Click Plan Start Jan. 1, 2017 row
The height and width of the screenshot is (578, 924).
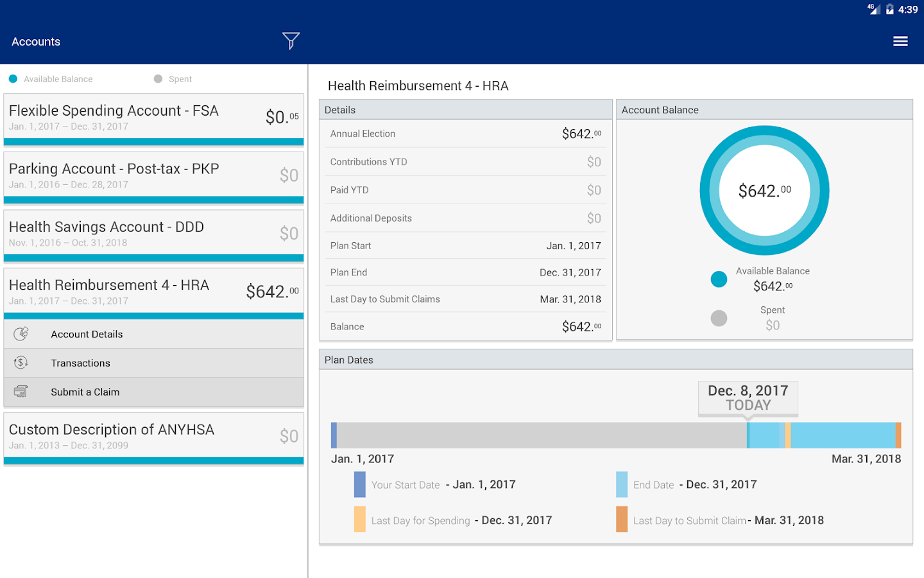coord(466,246)
